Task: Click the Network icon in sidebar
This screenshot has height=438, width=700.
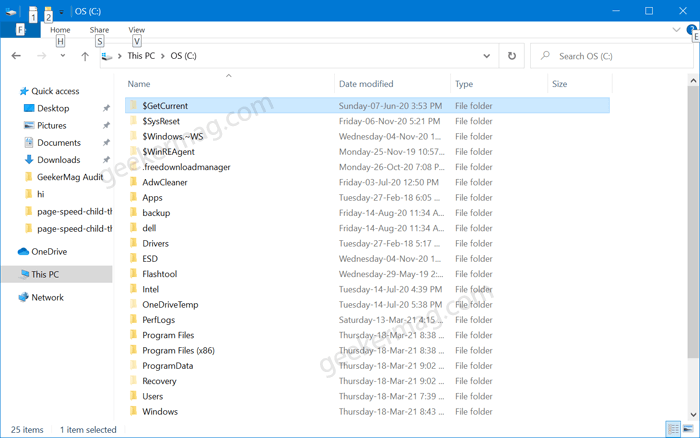Action: pos(23,297)
